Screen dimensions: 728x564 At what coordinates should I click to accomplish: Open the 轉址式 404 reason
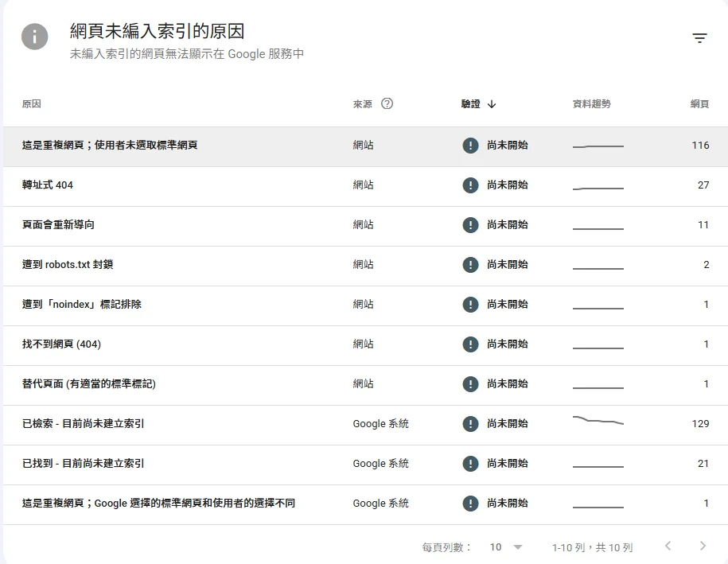tap(48, 185)
